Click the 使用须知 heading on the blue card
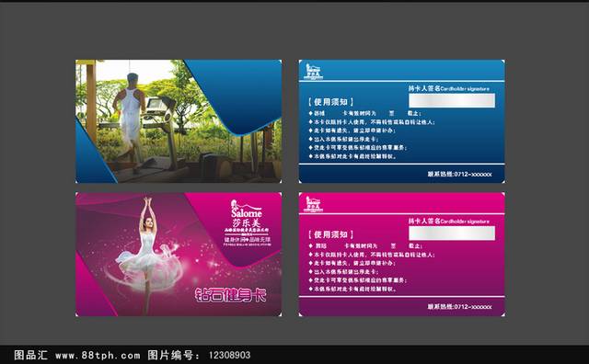 [x=330, y=102]
